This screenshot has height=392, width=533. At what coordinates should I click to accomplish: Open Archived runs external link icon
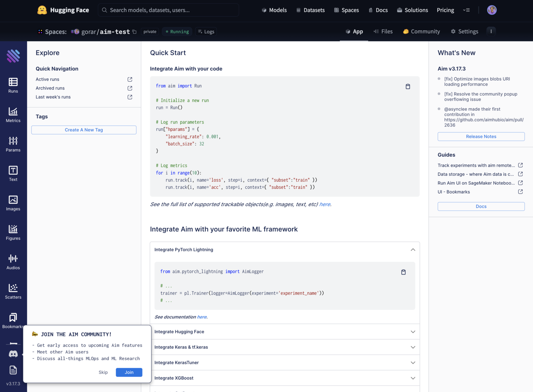(x=130, y=88)
